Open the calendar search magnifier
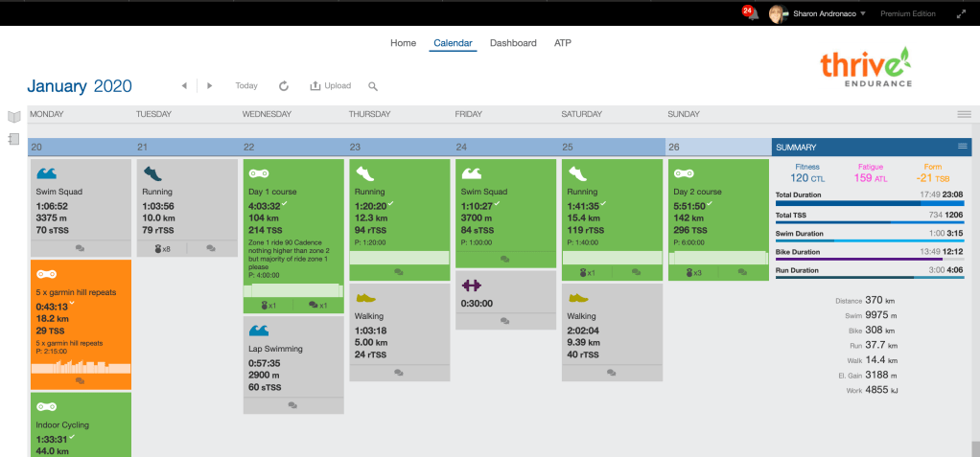 point(373,86)
